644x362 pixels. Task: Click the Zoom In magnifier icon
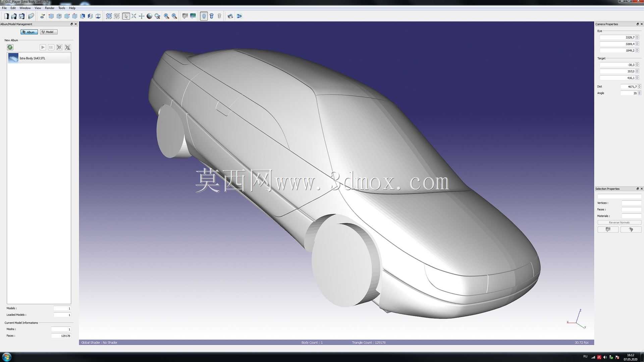click(167, 16)
